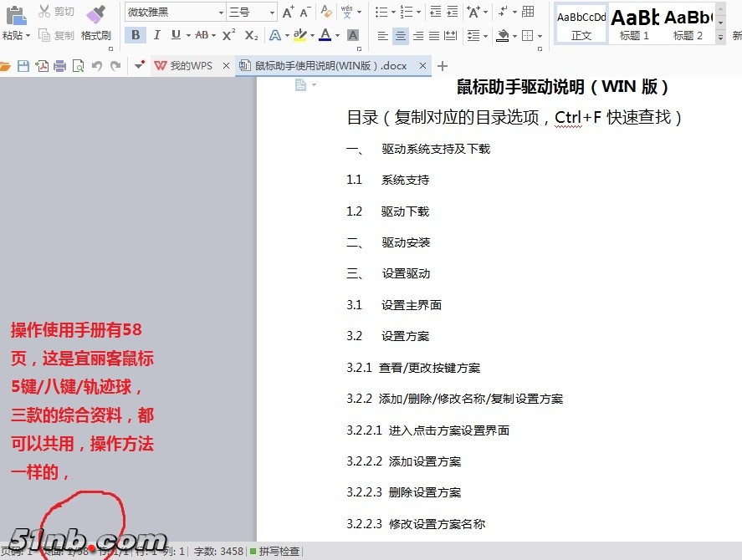742x560 pixels.
Task: Click the Format Painter brush icon
Action: click(96, 14)
